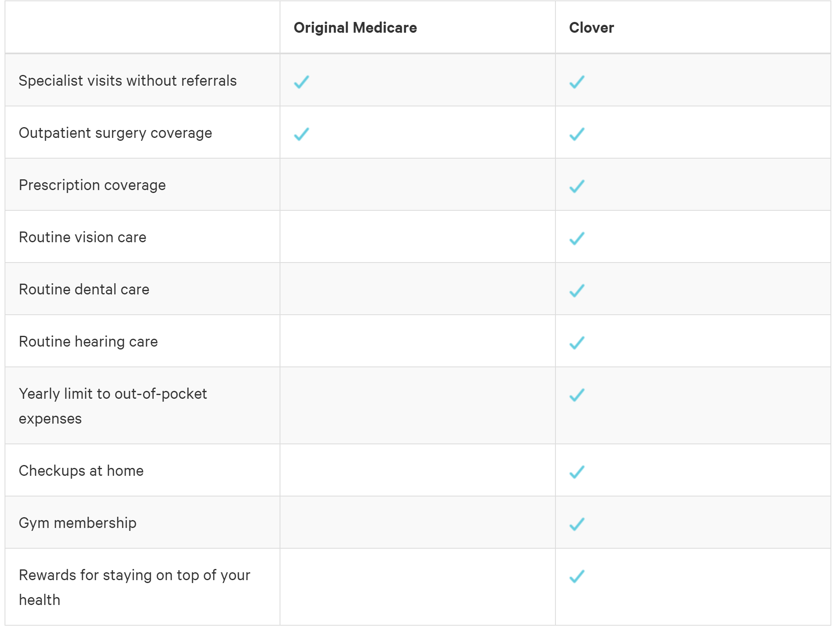This screenshot has height=629, width=840.
Task: Click Clover checkmark for Yearly out-of-pocket limit
Action: coord(577,395)
